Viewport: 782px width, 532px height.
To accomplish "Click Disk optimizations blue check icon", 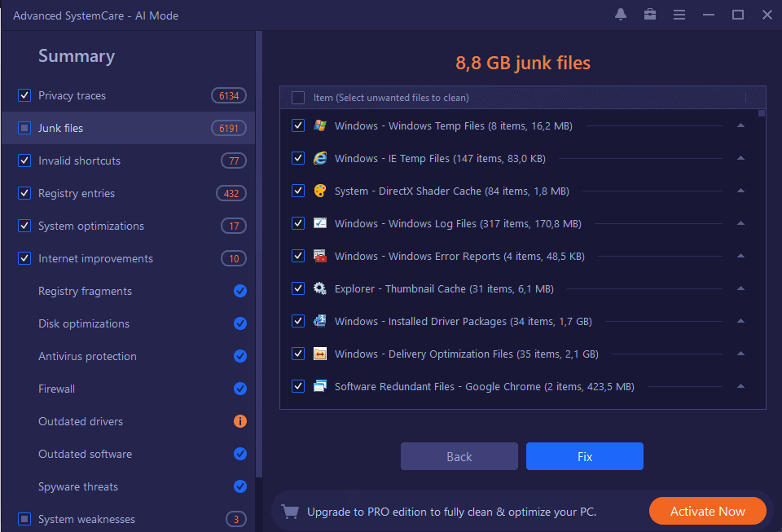I will click(239, 323).
